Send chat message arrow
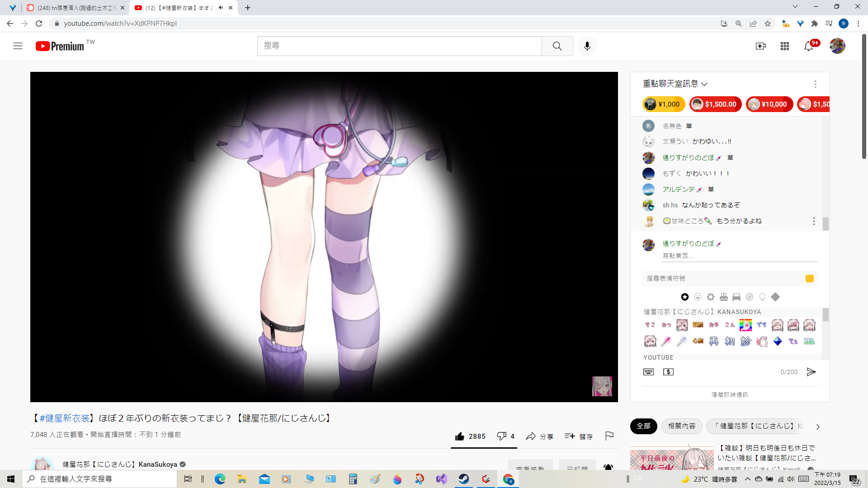The image size is (868, 488). [x=811, y=372]
